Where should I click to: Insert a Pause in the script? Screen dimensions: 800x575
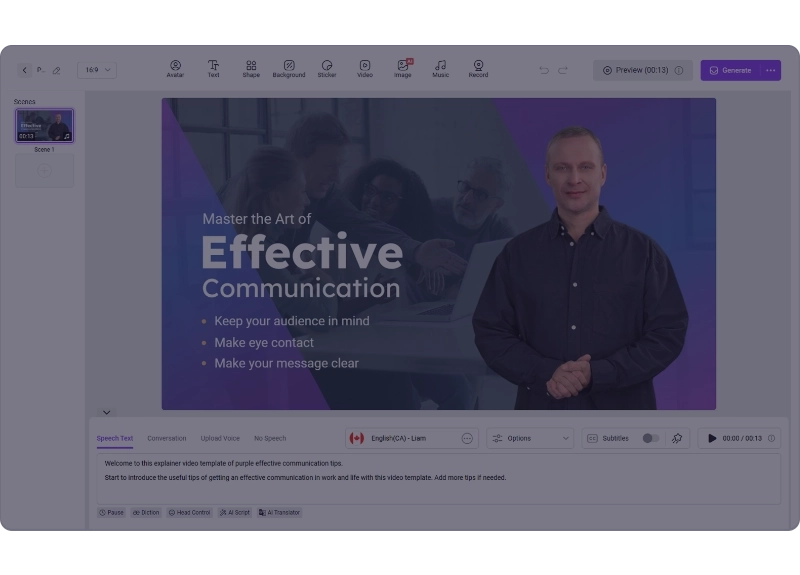(111, 512)
